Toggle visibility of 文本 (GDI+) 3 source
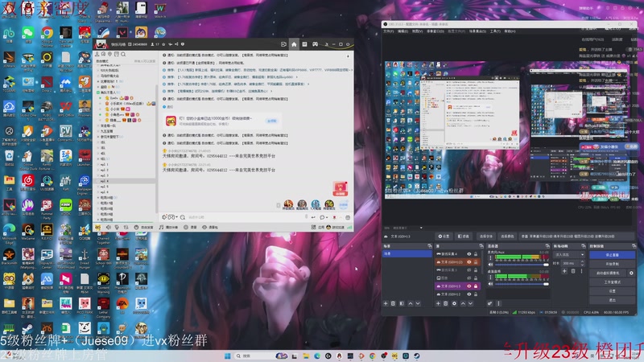This screenshot has width=644, height=362. click(469, 286)
